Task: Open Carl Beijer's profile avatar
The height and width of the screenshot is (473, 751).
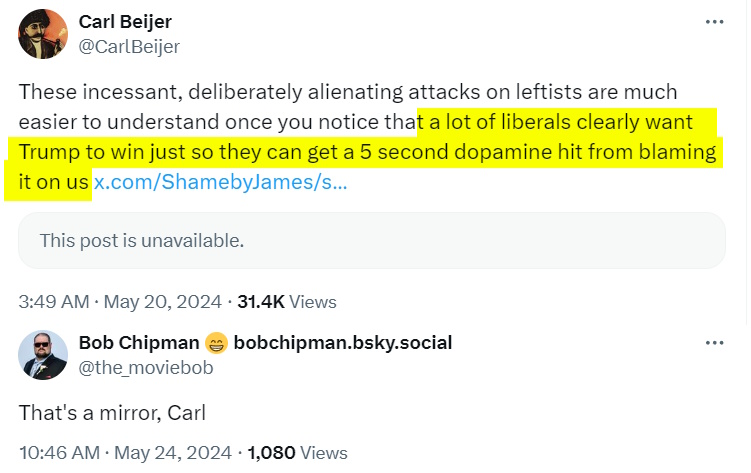Action: [43, 35]
